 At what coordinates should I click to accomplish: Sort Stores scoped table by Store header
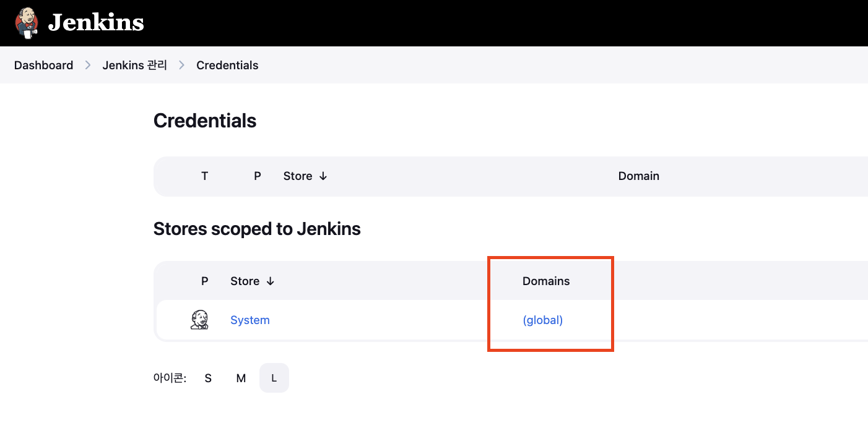[x=252, y=281]
